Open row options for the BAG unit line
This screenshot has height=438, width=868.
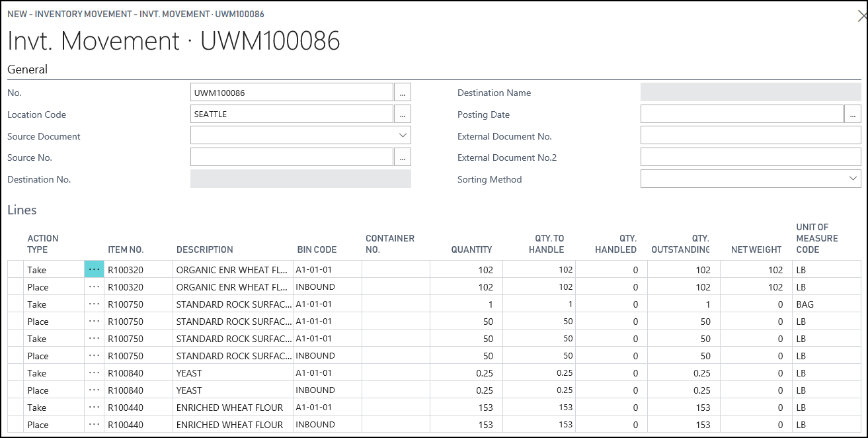point(94,304)
